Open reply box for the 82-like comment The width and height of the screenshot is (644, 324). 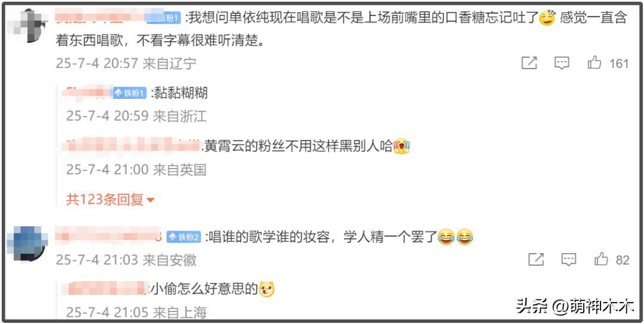click(568, 260)
